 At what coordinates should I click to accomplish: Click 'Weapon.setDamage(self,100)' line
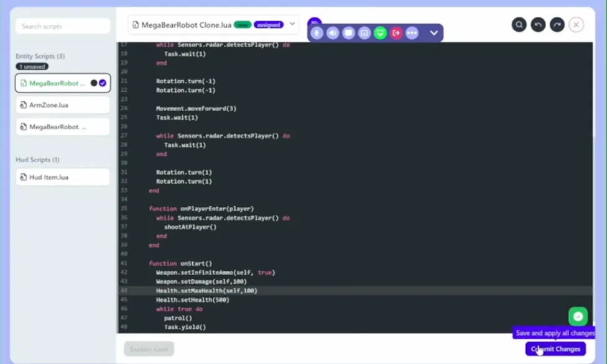coord(202,281)
